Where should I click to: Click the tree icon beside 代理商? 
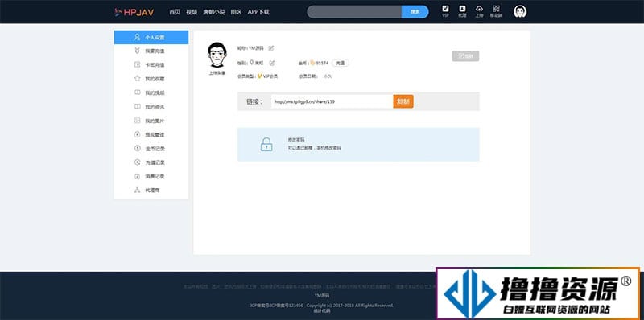[x=137, y=190]
